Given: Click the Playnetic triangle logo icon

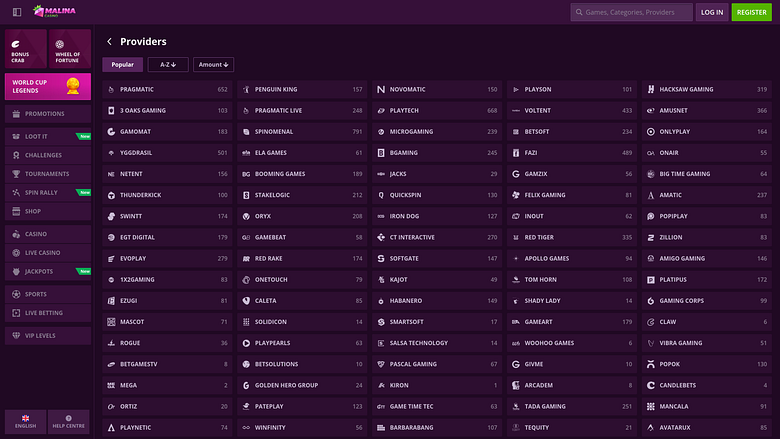Looking at the screenshot, I should (111, 428).
